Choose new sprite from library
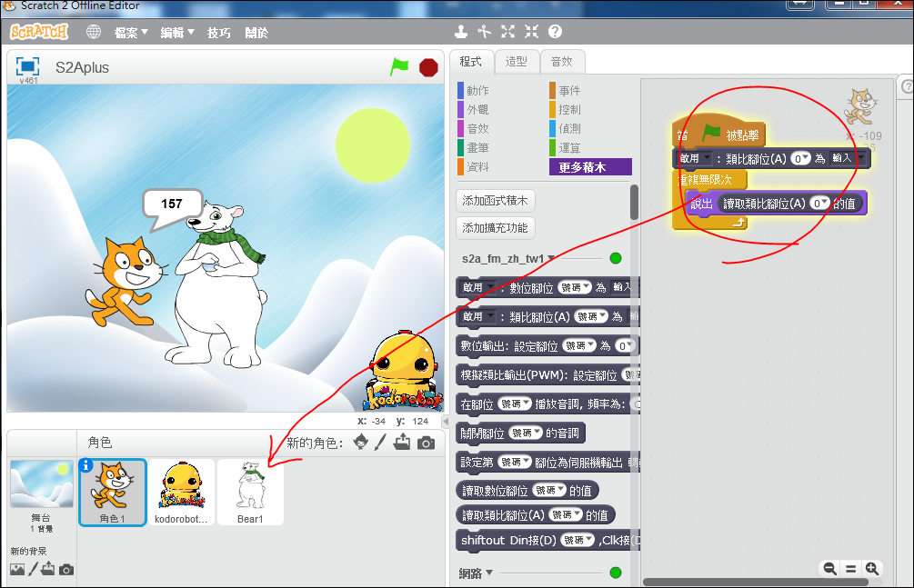 [x=361, y=443]
